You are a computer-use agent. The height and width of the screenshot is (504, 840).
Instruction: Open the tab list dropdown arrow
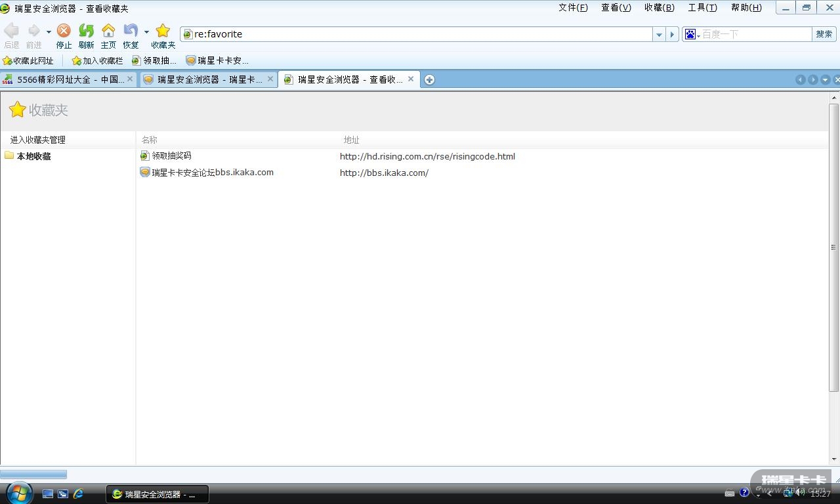tap(826, 79)
